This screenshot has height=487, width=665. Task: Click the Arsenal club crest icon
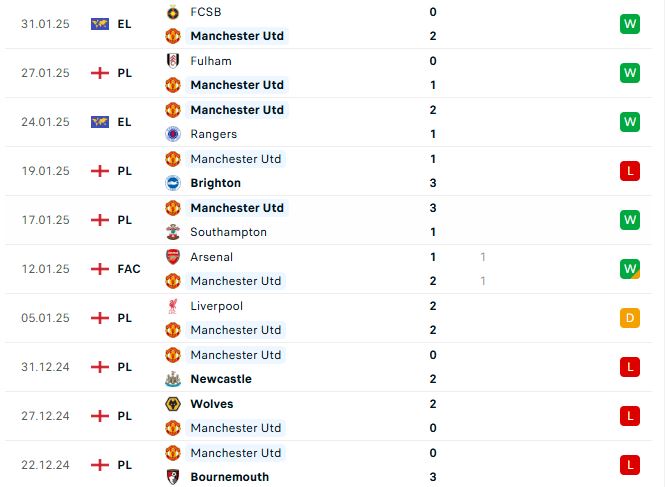coord(173,257)
